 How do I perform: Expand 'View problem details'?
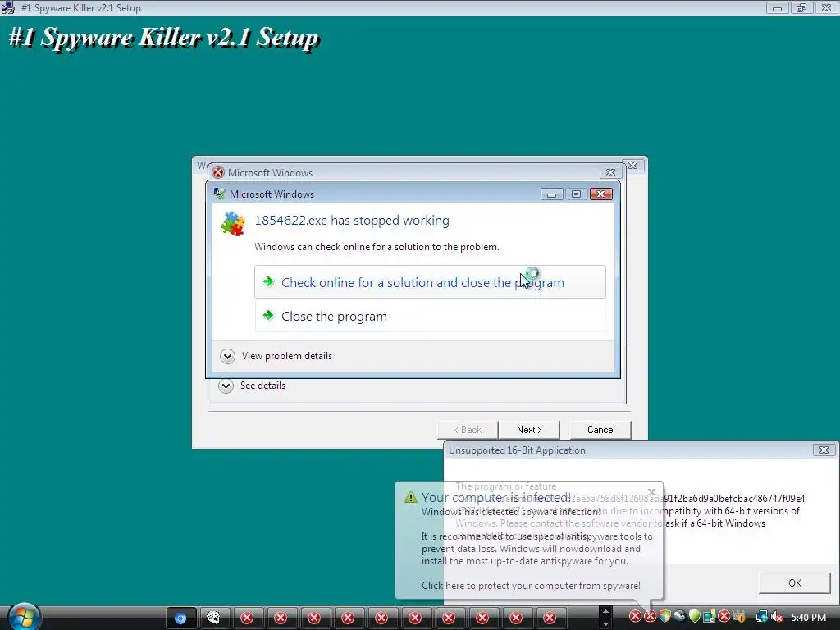click(276, 356)
